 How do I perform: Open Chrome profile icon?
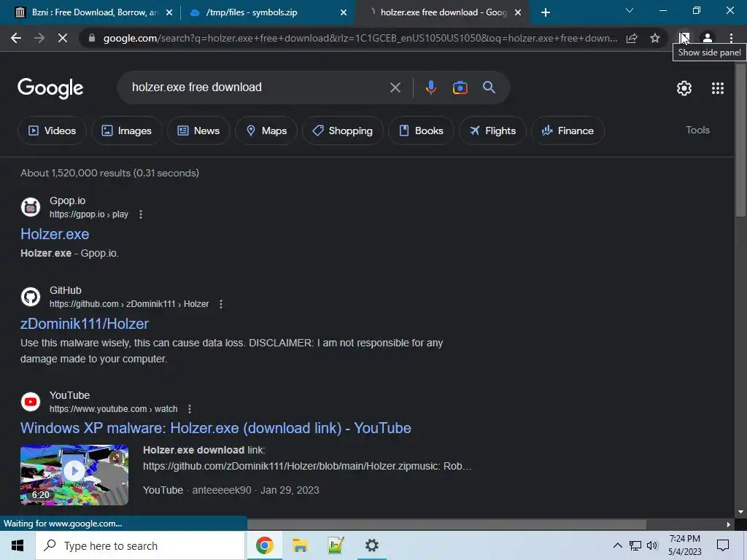point(708,38)
